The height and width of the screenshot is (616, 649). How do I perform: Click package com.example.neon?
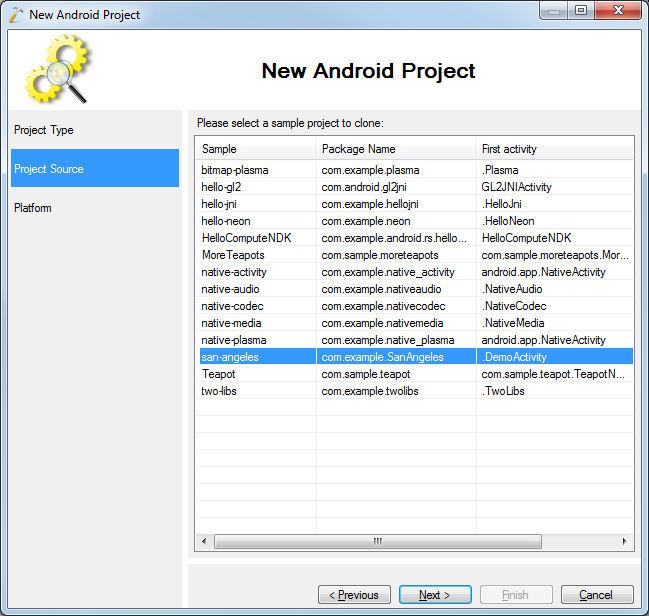coord(366,221)
